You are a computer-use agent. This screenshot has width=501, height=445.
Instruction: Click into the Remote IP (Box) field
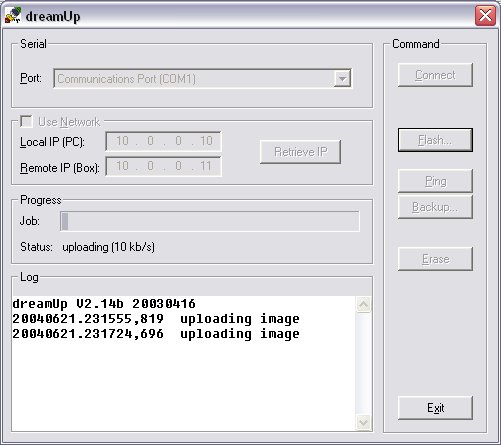tap(163, 166)
